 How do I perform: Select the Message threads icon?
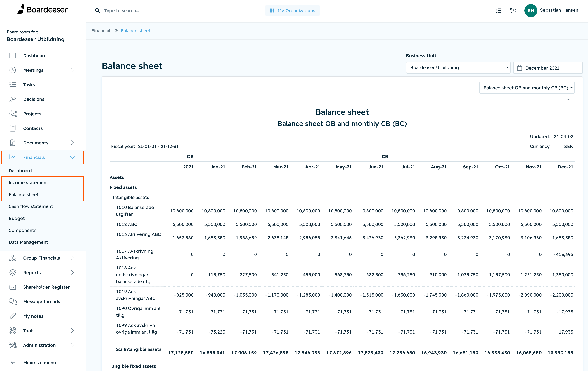13,301
